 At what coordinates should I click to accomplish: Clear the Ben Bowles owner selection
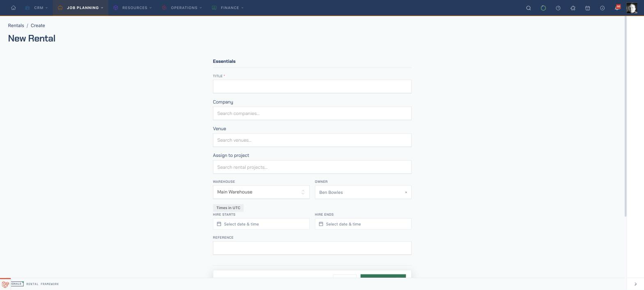406,192
